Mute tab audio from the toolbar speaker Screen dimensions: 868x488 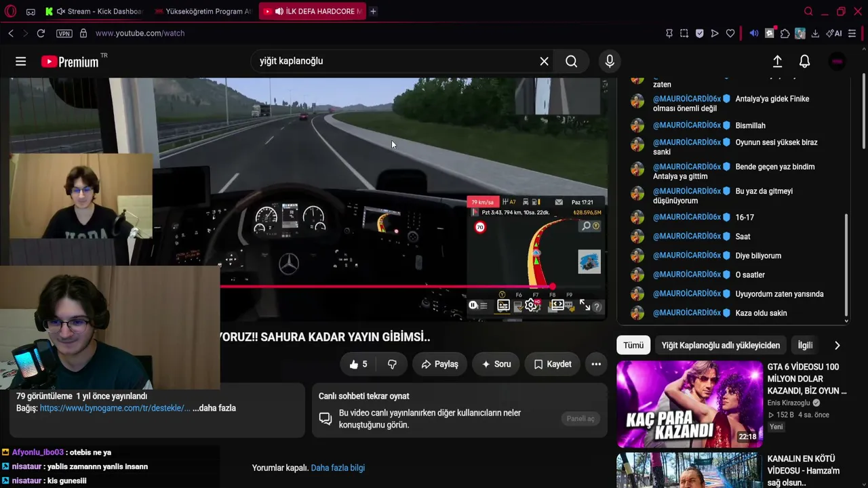click(754, 33)
